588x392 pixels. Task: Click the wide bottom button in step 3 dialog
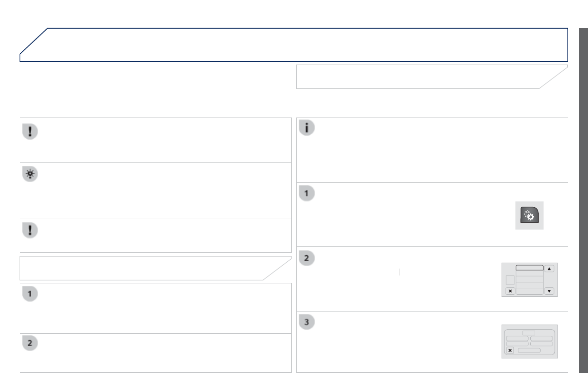529,350
